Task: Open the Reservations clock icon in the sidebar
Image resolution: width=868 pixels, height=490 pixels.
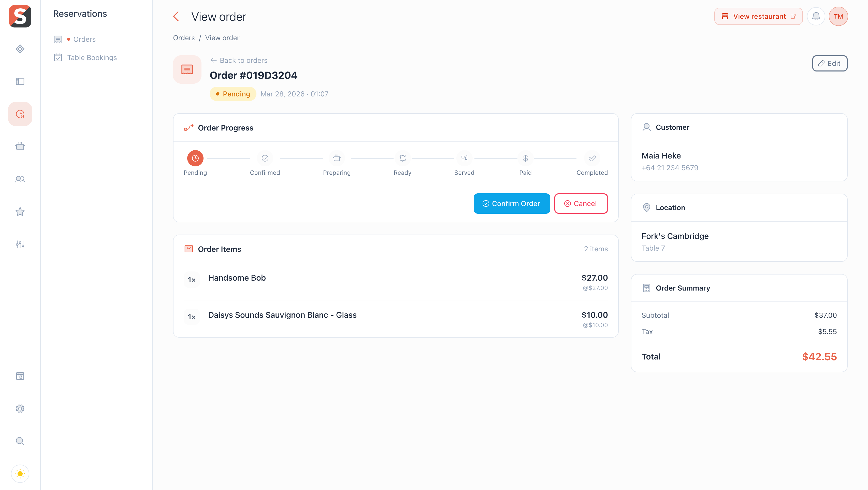Action: (20, 113)
